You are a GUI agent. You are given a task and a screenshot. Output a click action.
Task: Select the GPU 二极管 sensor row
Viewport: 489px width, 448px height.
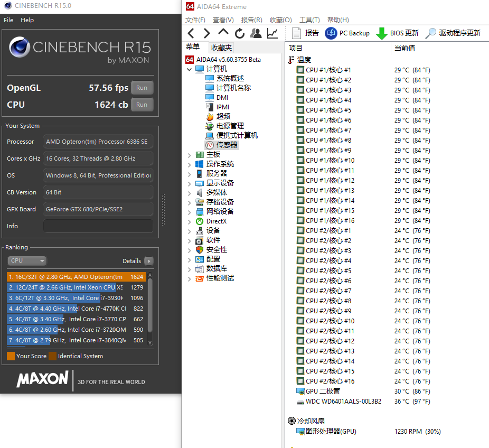coord(363,391)
